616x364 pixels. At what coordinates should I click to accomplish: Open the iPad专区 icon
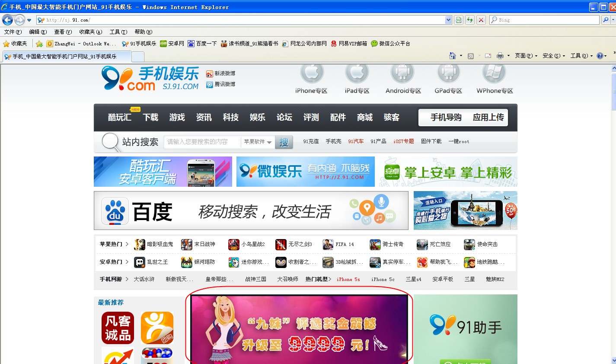(x=357, y=73)
